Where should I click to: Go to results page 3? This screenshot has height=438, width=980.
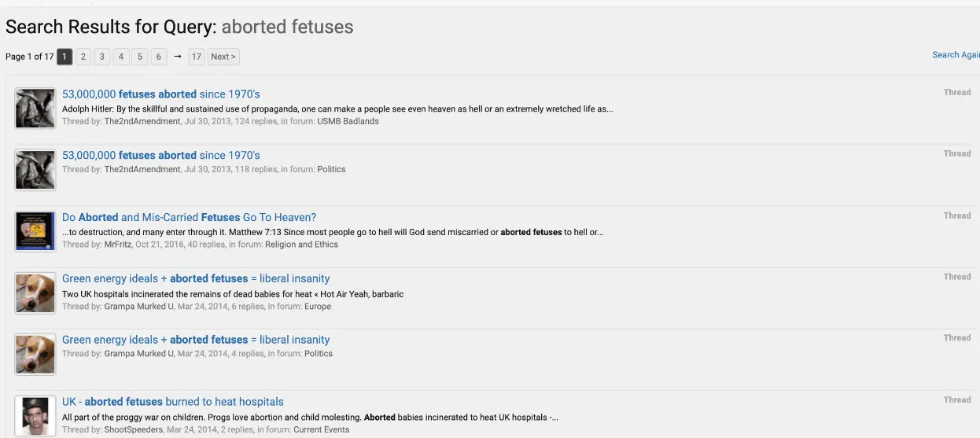[x=101, y=57]
